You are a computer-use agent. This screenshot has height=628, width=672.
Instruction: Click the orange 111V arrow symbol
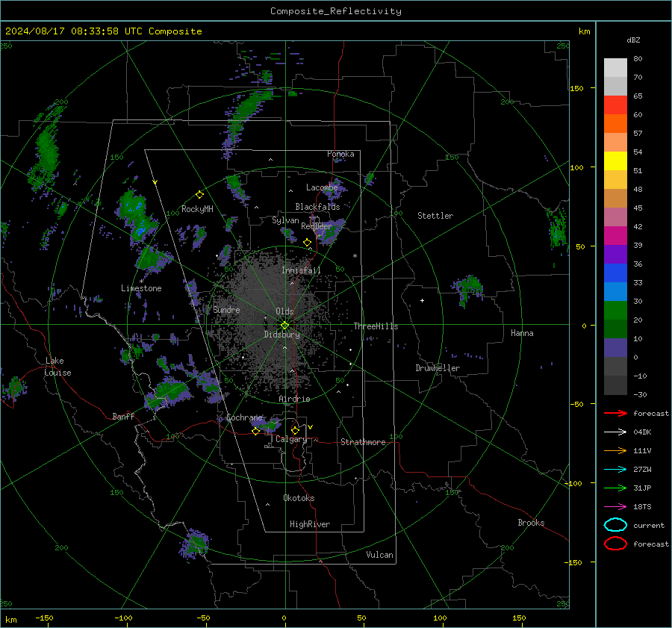tap(615, 450)
